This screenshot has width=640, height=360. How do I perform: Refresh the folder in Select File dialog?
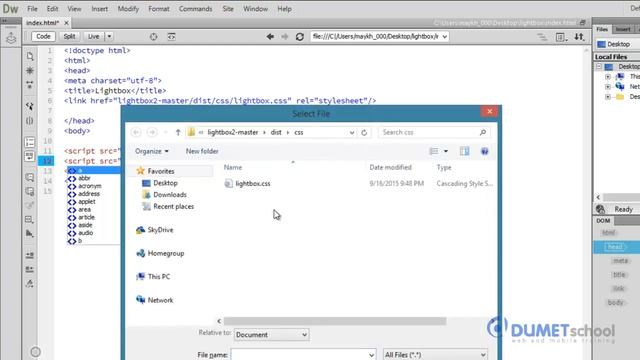pyautogui.click(x=364, y=132)
